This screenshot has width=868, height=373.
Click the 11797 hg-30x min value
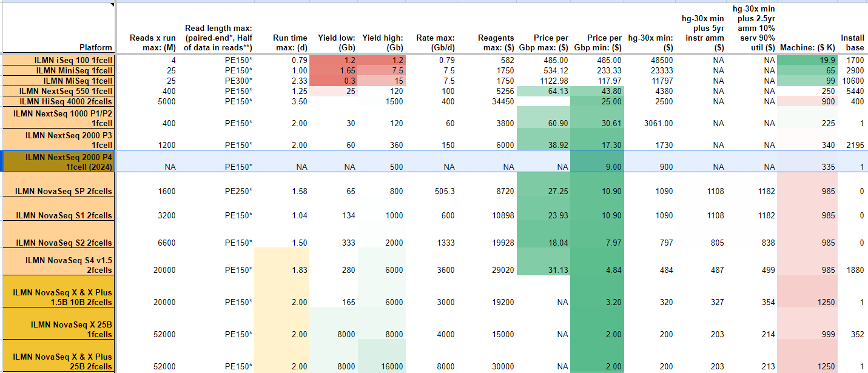[x=650, y=81]
